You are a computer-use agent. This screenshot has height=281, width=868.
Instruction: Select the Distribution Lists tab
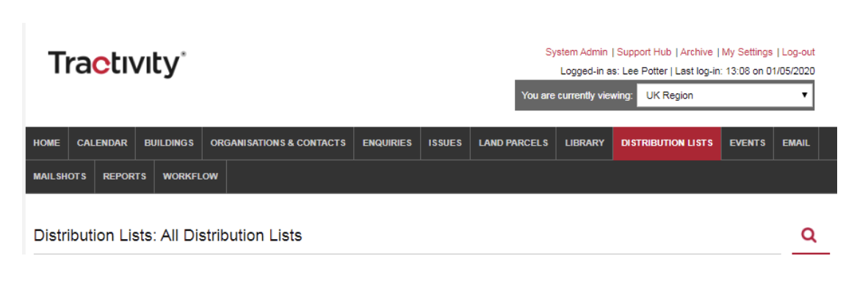[x=667, y=143]
